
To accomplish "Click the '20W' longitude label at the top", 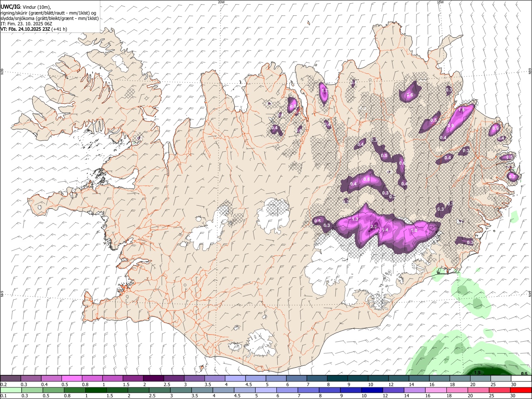I will click(x=221, y=2).
